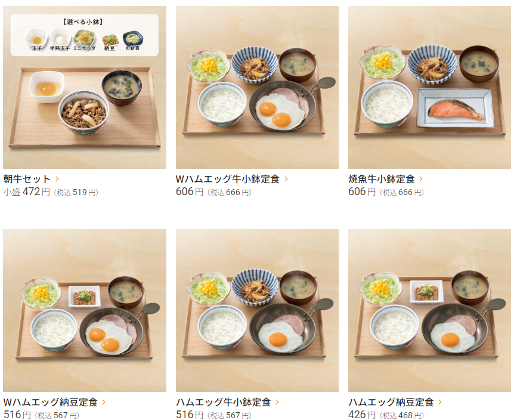Click the arrow icon beside 焼魚牛小鉢定食
The height and width of the screenshot is (420, 514).
click(x=421, y=179)
